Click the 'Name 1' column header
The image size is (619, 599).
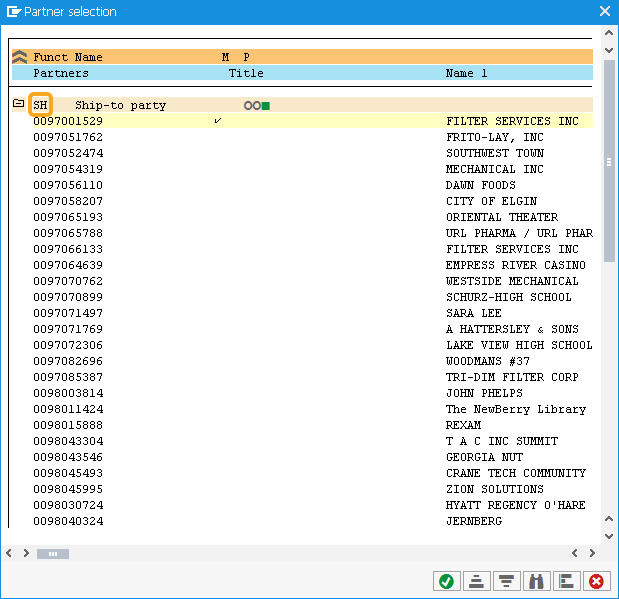[x=466, y=73]
